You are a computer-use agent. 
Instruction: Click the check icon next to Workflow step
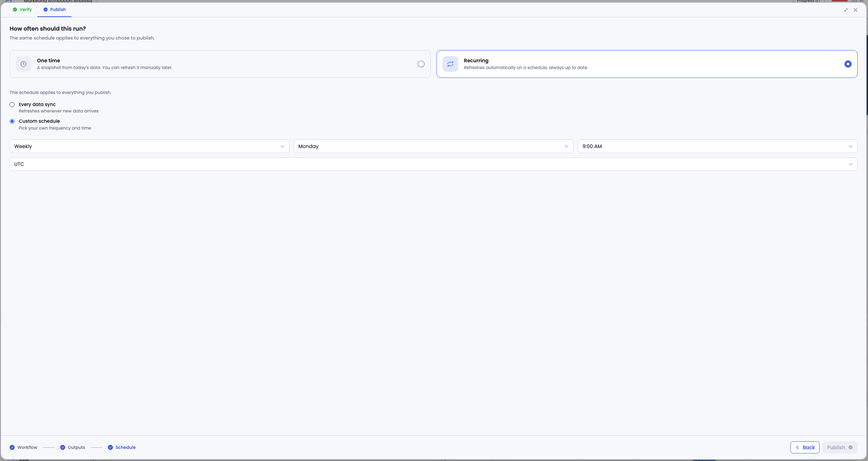(12, 447)
